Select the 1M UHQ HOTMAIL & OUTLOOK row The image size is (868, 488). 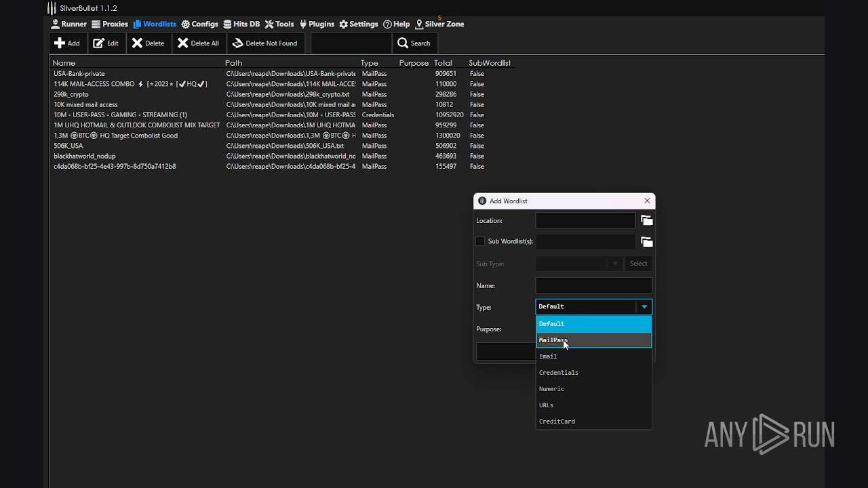(x=281, y=125)
